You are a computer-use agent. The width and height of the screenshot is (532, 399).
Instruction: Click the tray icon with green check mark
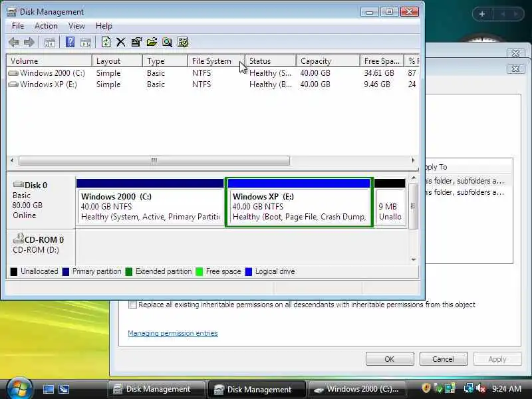[438, 388]
